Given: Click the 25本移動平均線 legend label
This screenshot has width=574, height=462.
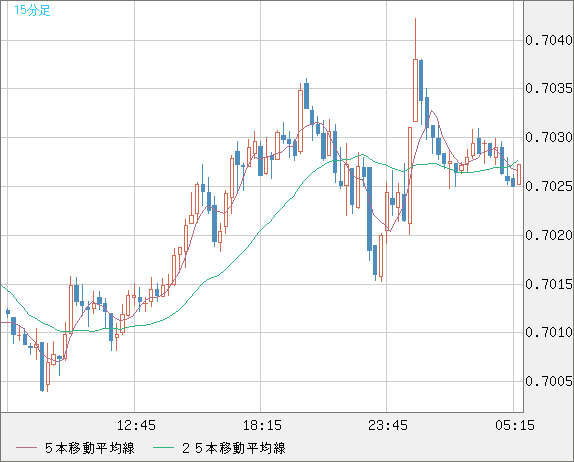Looking at the screenshot, I should [234, 448].
